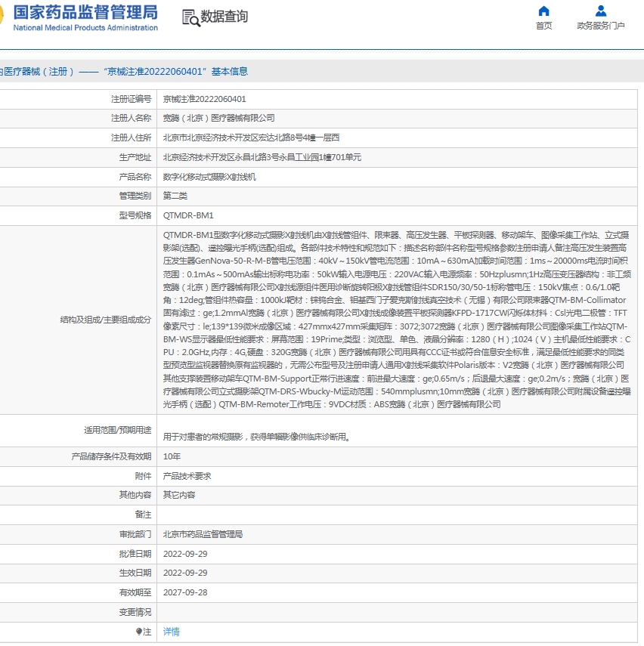This screenshot has height=646, width=644.
Task: Click the 产品名称 row label
Action: pos(135,177)
